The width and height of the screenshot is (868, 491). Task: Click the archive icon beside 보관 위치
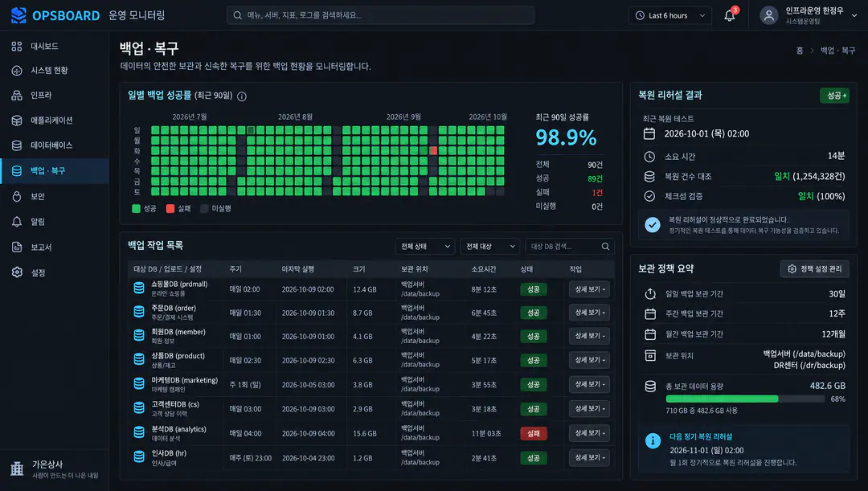[x=650, y=355]
